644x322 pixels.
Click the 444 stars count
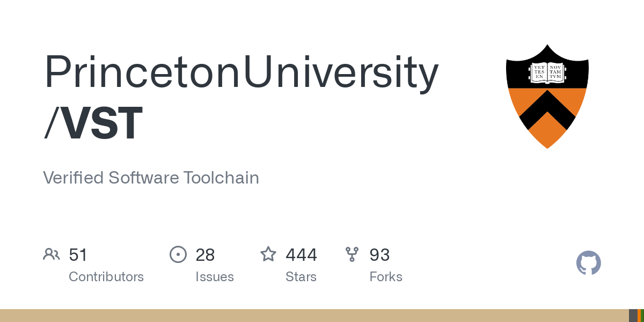[x=301, y=254]
